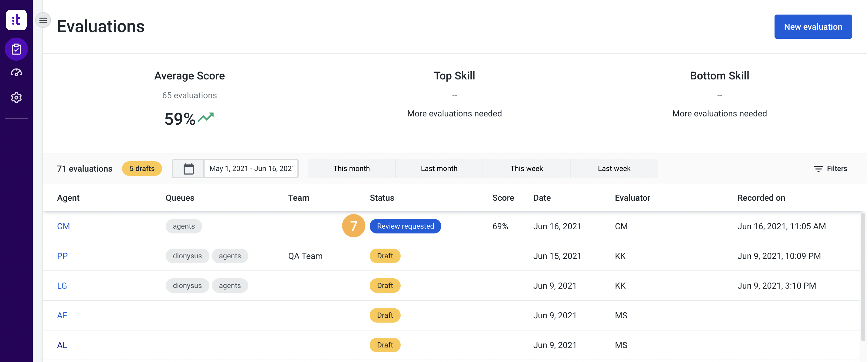Click the dionysus tag in PP row
Viewport: 868px width, 362px height.
(187, 256)
